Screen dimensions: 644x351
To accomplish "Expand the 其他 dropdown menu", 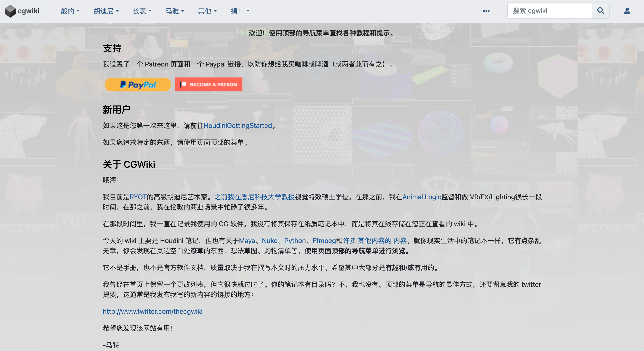I will [207, 11].
